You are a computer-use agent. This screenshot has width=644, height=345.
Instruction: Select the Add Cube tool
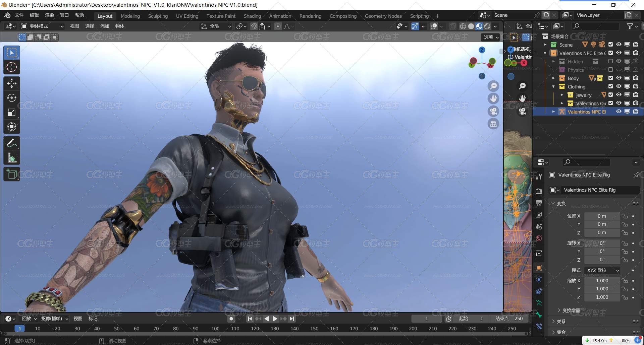(12, 174)
